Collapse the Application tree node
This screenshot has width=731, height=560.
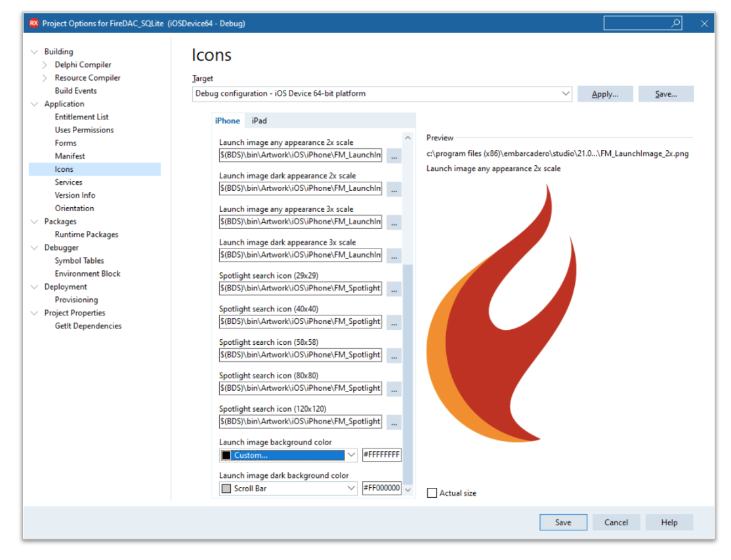34,104
